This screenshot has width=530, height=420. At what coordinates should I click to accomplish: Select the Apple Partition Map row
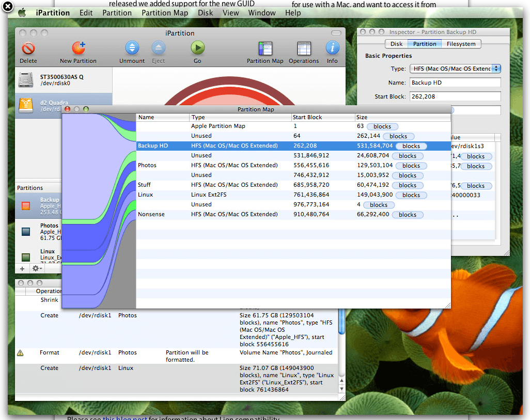[x=293, y=126]
